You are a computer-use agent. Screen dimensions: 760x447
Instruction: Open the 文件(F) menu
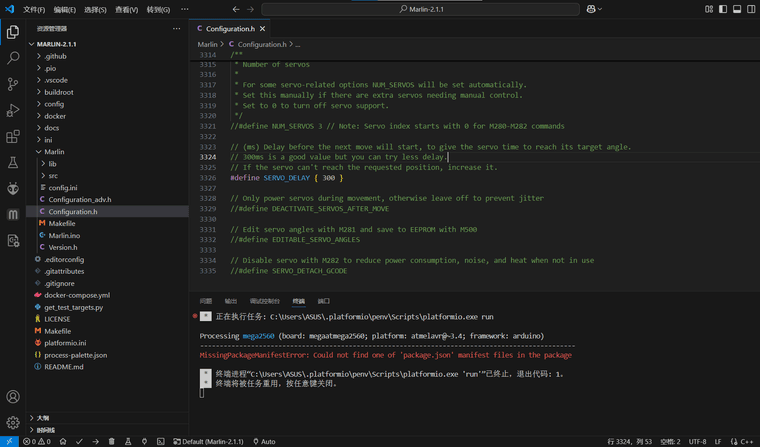(34, 10)
